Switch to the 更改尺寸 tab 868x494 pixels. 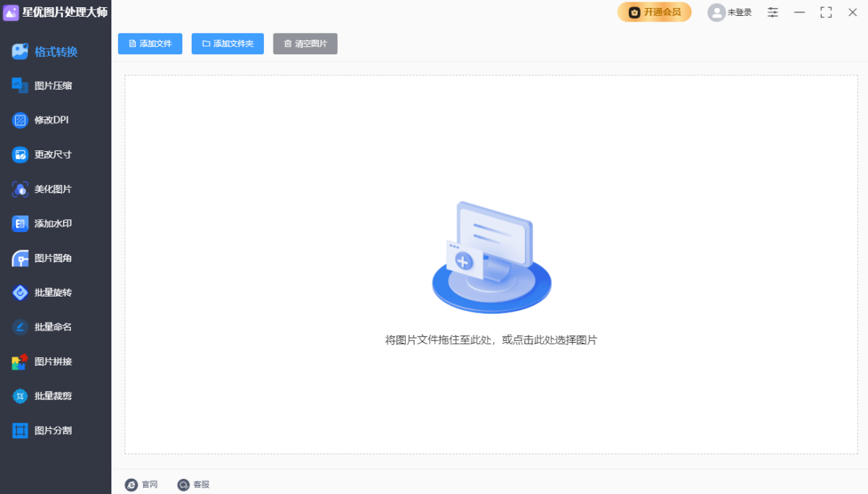pos(56,154)
